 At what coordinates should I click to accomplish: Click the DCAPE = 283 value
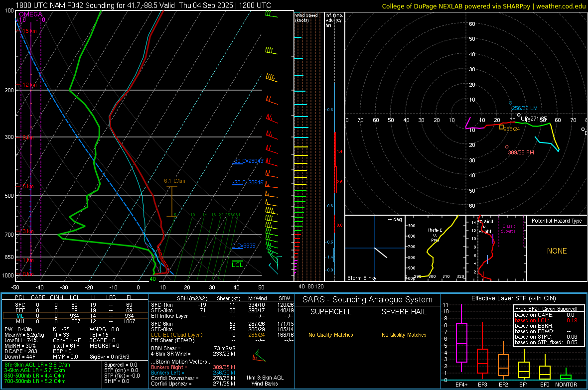click(x=20, y=351)
